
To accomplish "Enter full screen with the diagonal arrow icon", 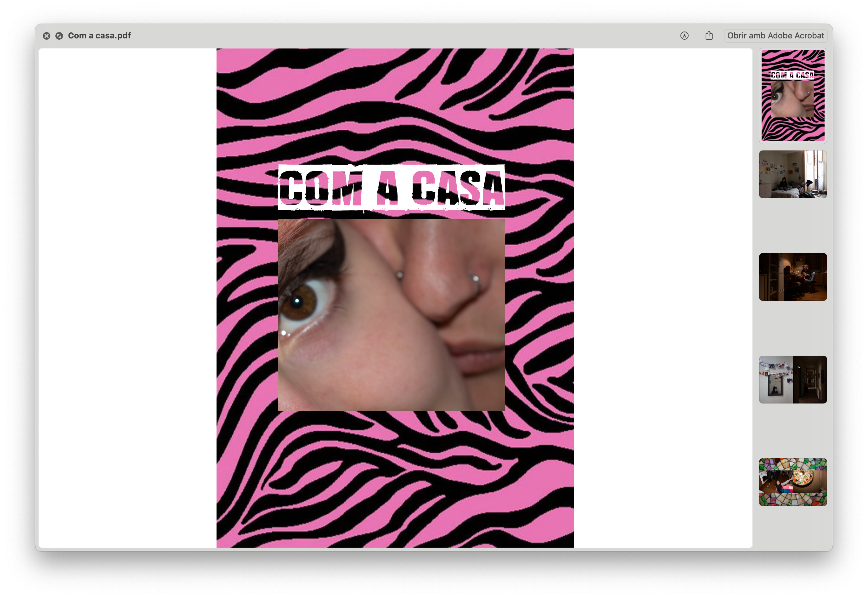I will point(59,36).
